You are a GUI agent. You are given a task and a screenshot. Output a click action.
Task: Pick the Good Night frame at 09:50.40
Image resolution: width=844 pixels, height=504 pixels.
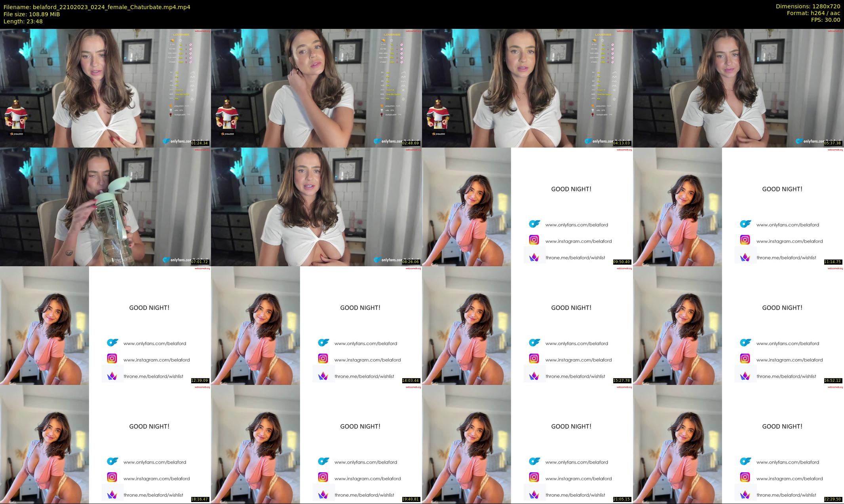coord(527,207)
